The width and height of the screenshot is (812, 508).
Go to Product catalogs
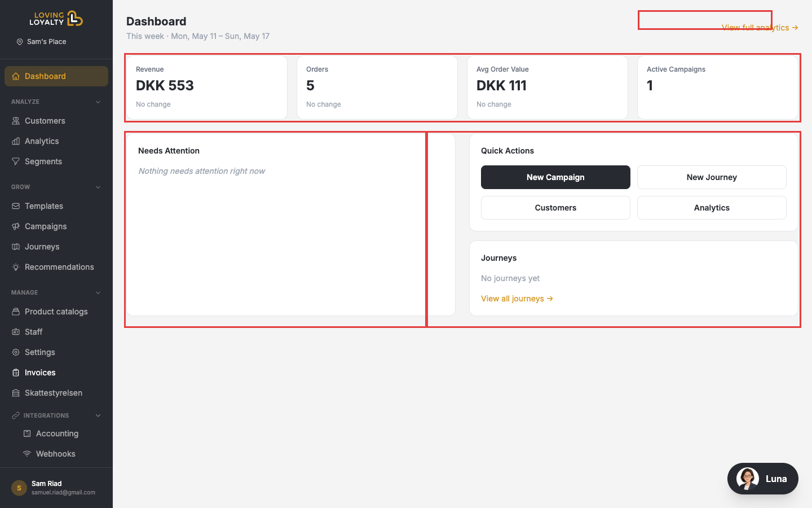click(56, 312)
